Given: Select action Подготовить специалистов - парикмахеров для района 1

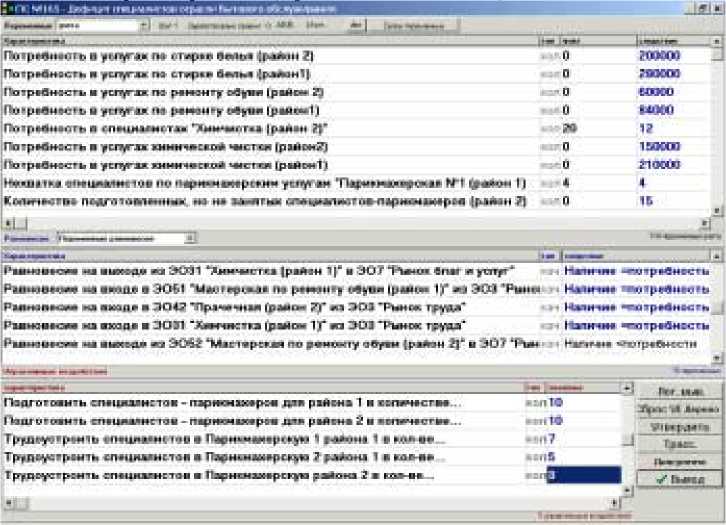Looking at the screenshot, I should (x=312, y=403).
